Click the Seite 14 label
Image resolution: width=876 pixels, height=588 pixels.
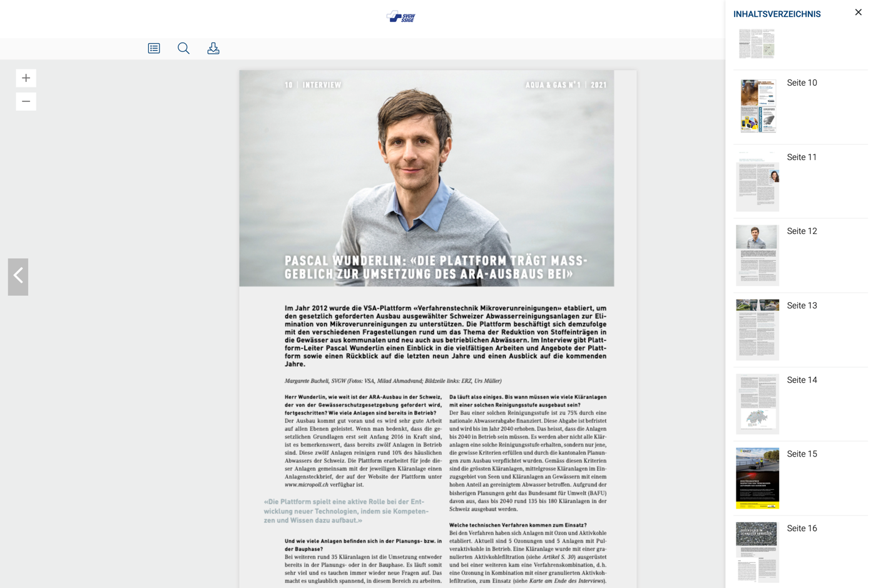(x=802, y=380)
